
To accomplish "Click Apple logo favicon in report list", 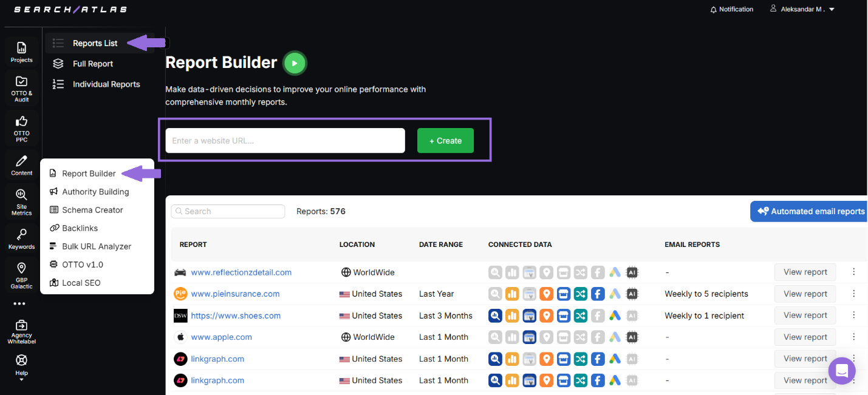I will tap(180, 337).
